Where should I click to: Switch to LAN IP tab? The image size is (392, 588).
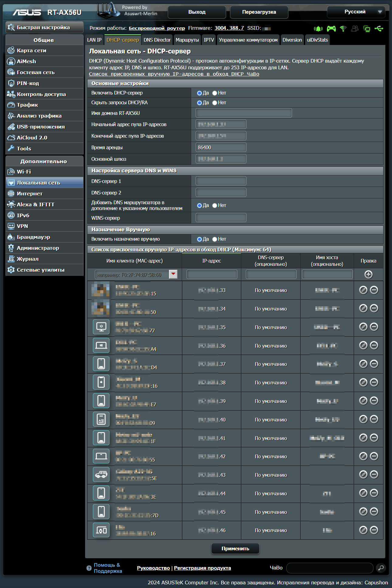94,40
